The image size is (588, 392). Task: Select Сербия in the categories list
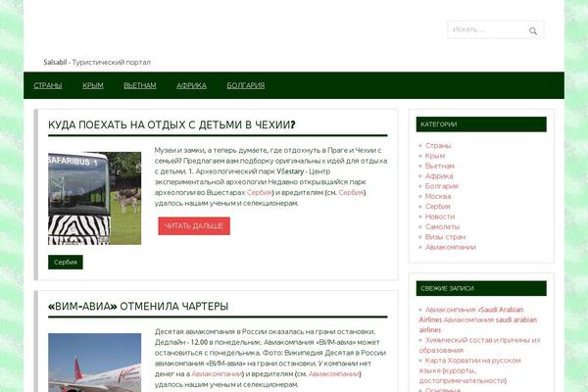point(437,207)
